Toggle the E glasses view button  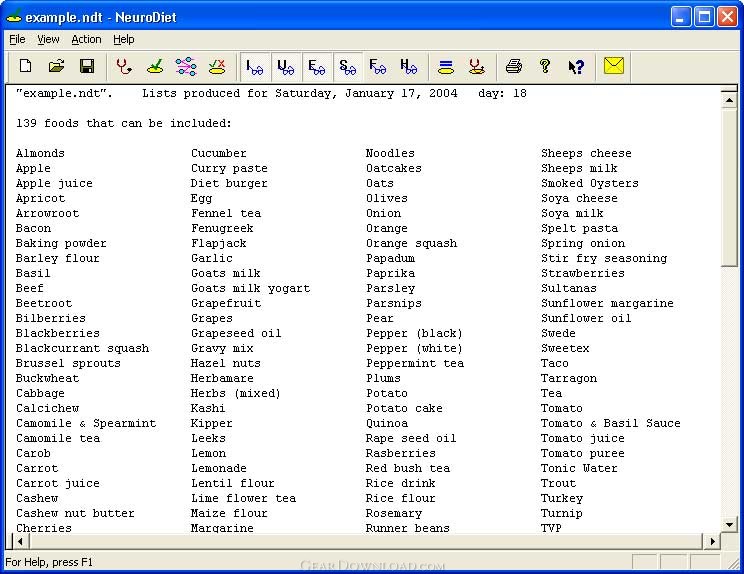(316, 66)
